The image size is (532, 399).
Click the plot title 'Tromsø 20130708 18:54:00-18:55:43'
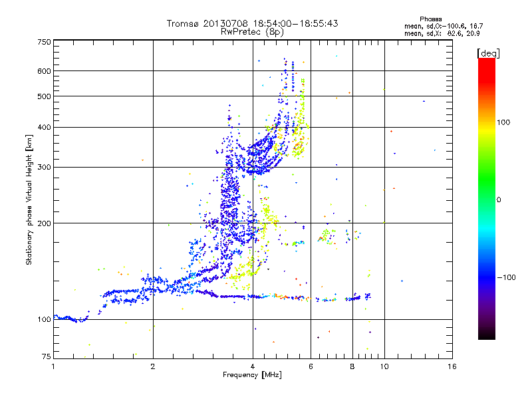(x=252, y=23)
